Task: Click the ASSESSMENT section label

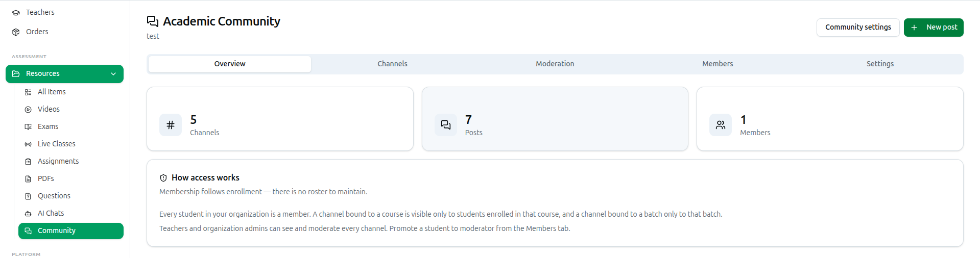Action: (29, 57)
